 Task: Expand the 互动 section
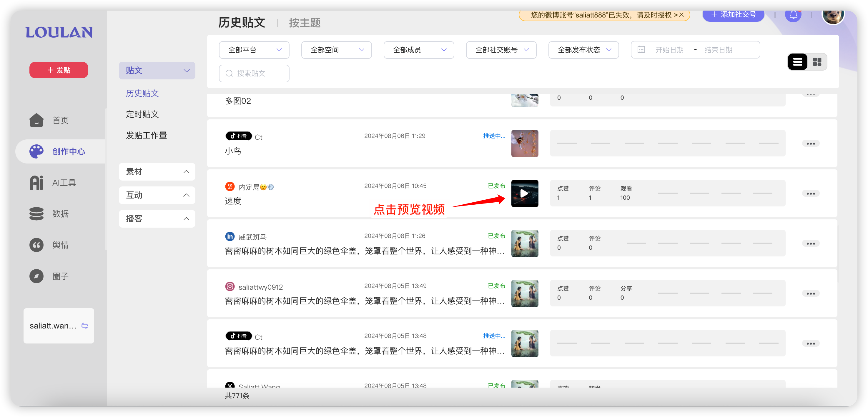pos(157,195)
